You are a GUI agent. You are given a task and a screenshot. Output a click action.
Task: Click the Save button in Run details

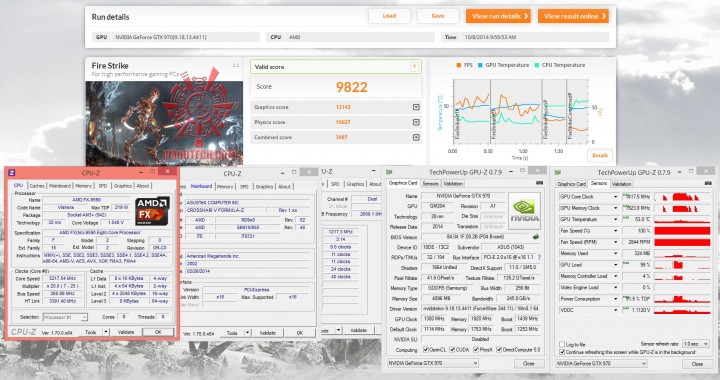[438, 16]
